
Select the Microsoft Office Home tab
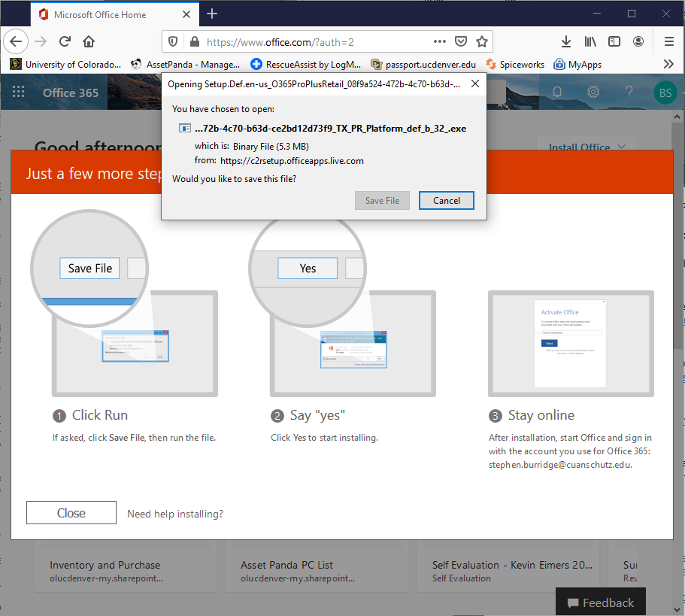pos(100,14)
